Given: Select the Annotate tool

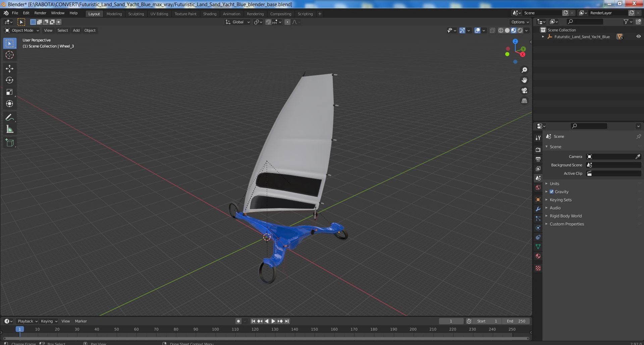Looking at the screenshot, I should click(x=10, y=117).
